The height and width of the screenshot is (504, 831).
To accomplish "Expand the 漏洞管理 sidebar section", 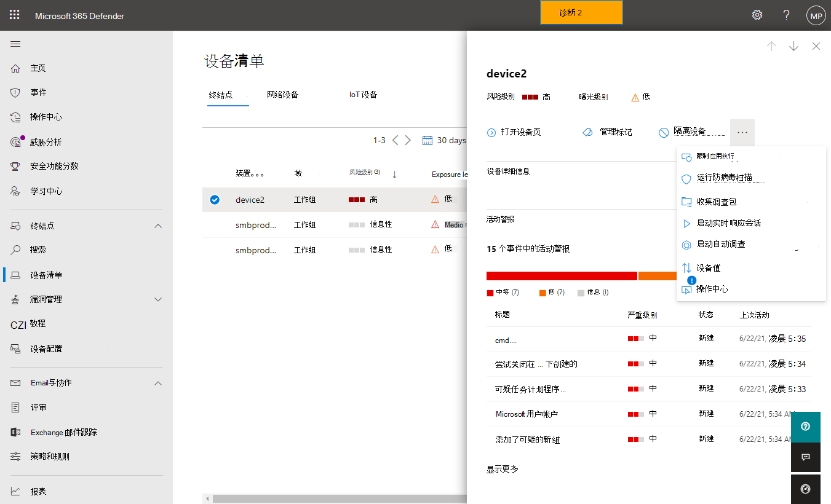I will pyautogui.click(x=158, y=300).
